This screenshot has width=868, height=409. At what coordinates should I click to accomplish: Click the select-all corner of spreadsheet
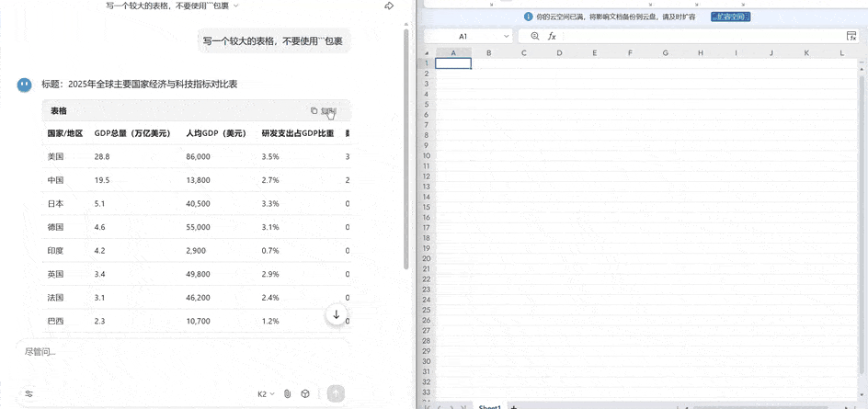click(427, 53)
